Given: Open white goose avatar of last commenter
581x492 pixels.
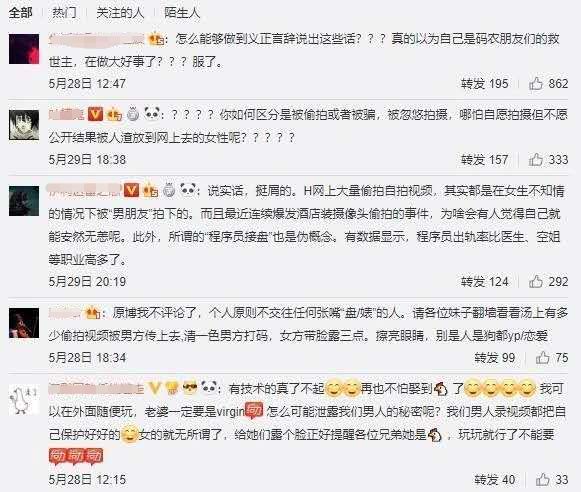Looking at the screenshot, I should 24,399.
